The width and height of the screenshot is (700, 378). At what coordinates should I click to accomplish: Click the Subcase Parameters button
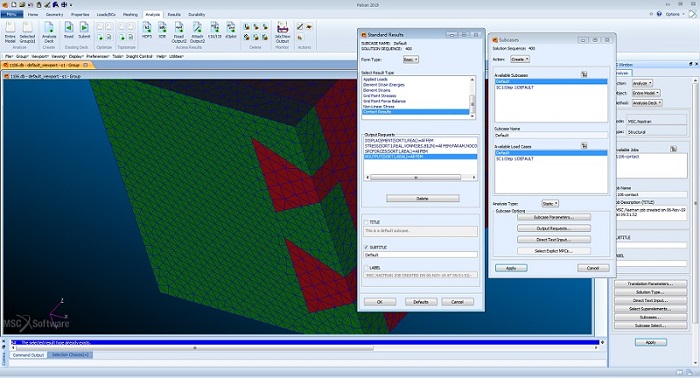click(554, 217)
